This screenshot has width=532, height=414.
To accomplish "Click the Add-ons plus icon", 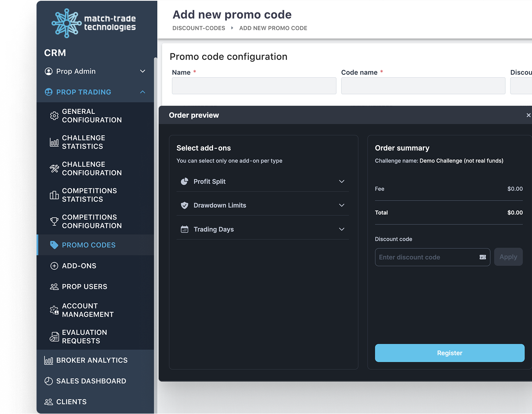I will pyautogui.click(x=54, y=266).
